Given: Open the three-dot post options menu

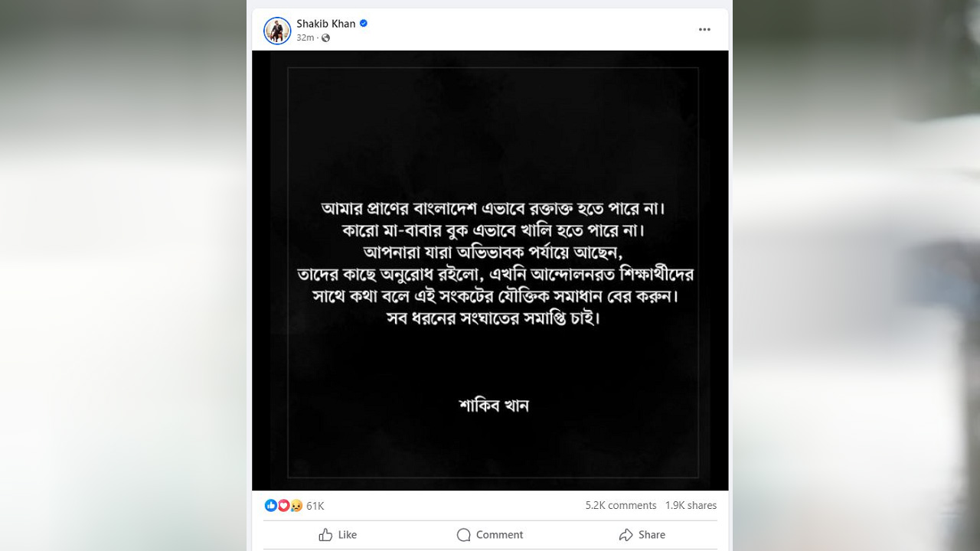Looking at the screenshot, I should (x=704, y=30).
